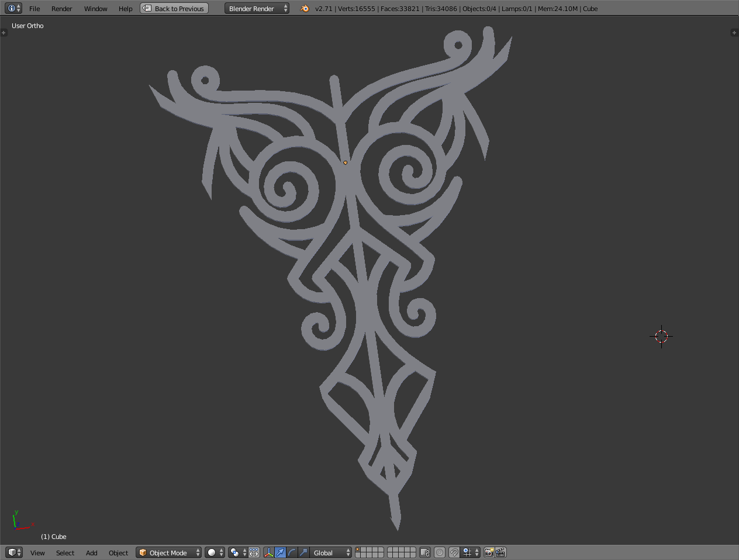Open the File menu
739x560 pixels.
click(x=34, y=9)
